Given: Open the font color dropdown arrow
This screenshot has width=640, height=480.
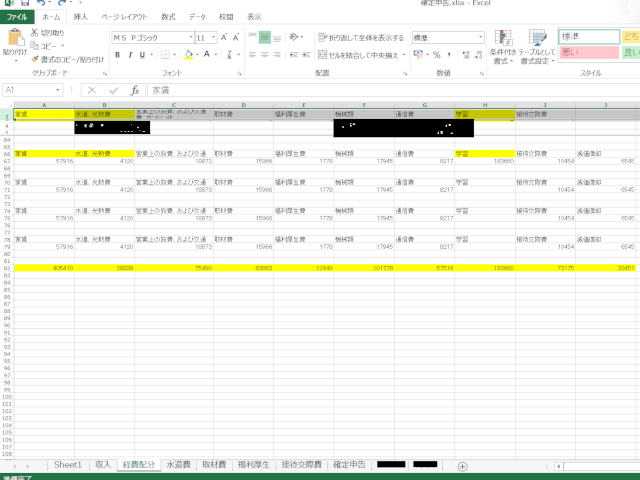Looking at the screenshot, I should coord(216,55).
